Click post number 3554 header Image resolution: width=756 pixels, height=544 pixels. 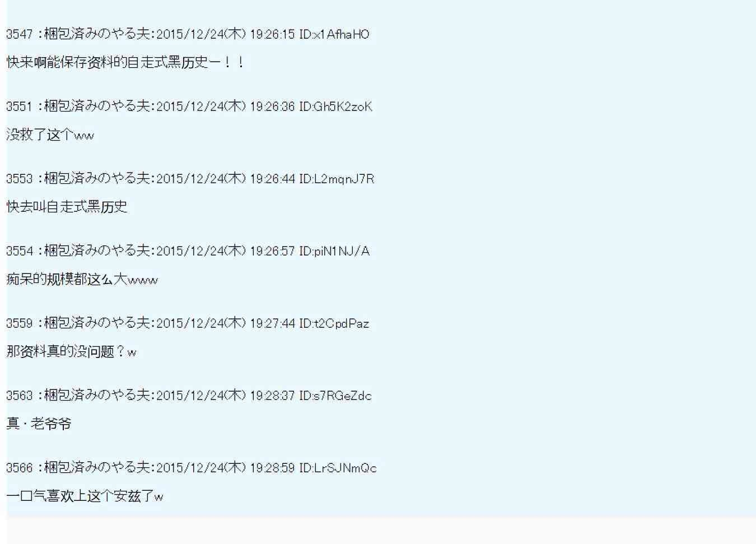click(x=188, y=251)
